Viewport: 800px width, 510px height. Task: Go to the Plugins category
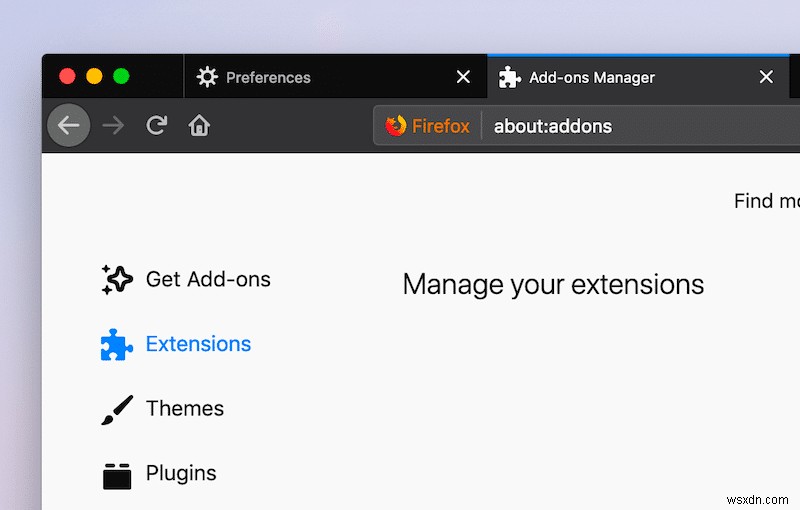pos(159,474)
